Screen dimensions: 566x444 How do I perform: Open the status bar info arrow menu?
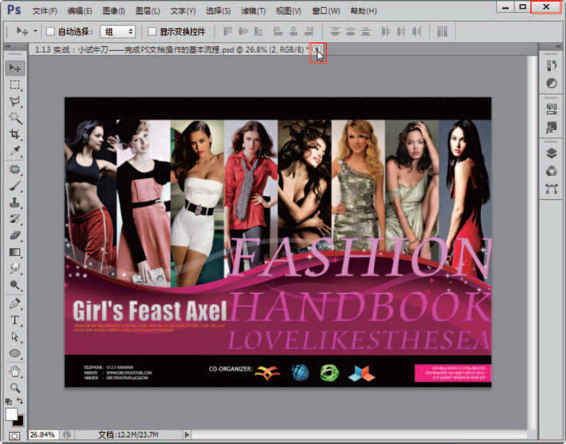187,435
